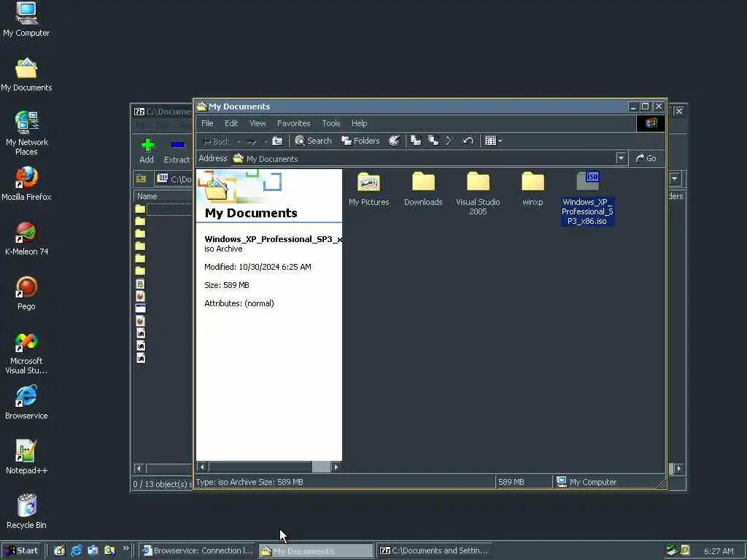Click the info pane horizontal scrollbar thumb
The height and width of the screenshot is (560, 747).
coord(321,467)
